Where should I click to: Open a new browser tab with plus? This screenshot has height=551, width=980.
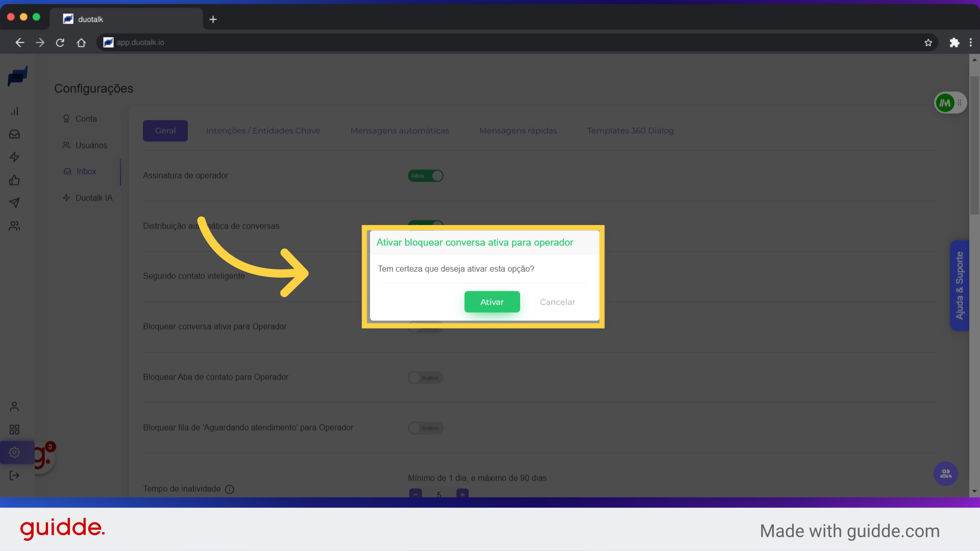tap(213, 19)
